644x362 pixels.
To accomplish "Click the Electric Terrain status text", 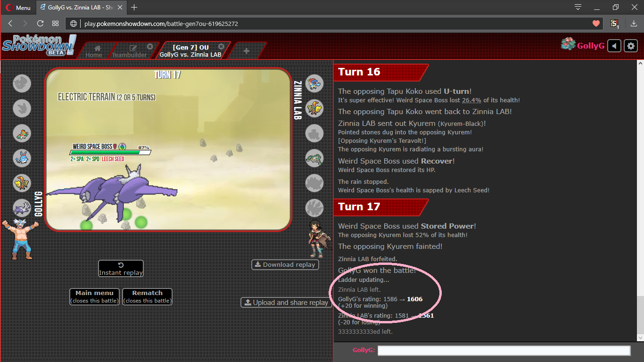I will pos(107,97).
